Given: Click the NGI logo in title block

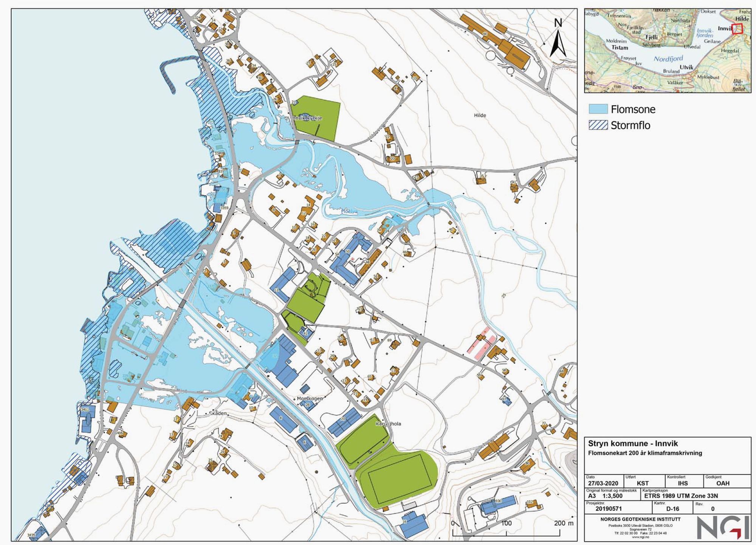Looking at the screenshot, I should click(723, 528).
